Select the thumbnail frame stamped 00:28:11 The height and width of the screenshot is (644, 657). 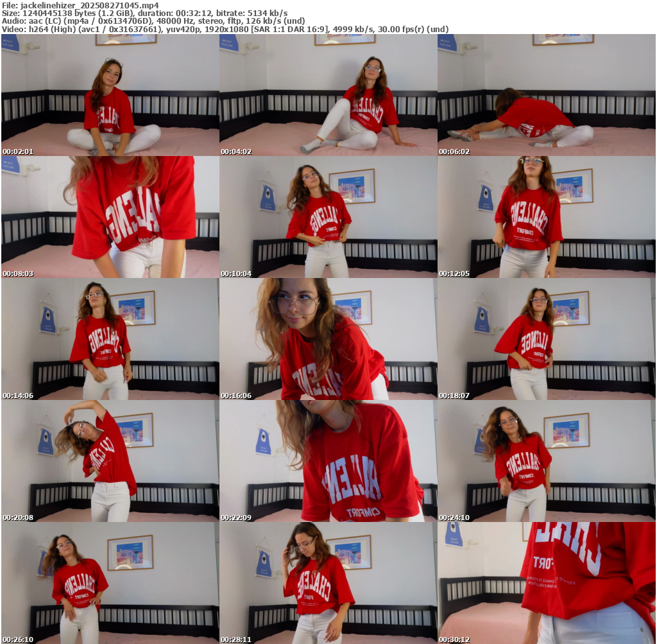[x=328, y=583]
